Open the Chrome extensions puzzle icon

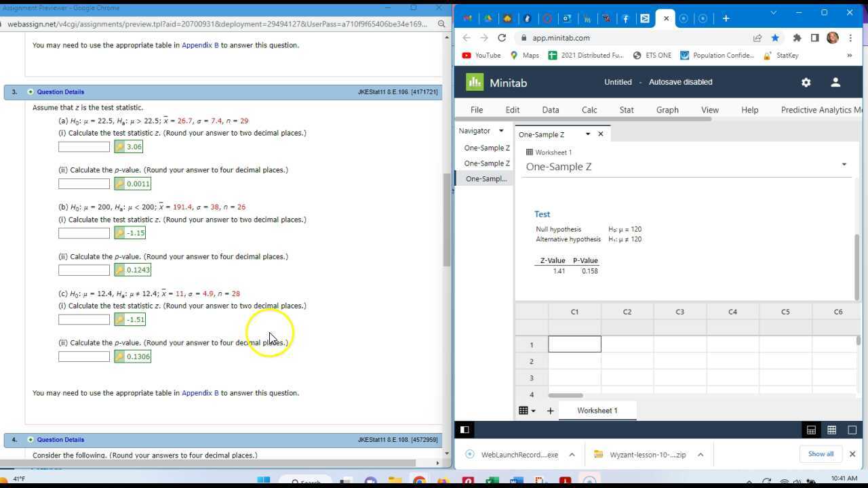point(796,38)
